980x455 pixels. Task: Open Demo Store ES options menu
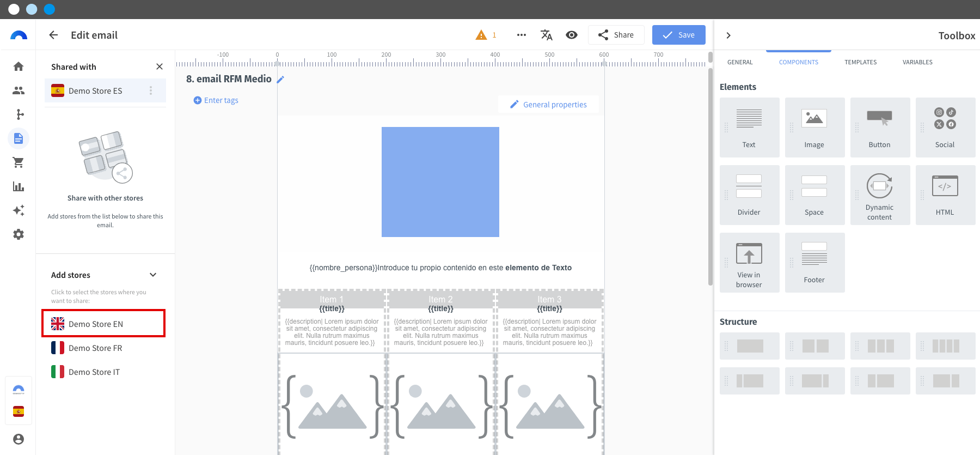151,90
